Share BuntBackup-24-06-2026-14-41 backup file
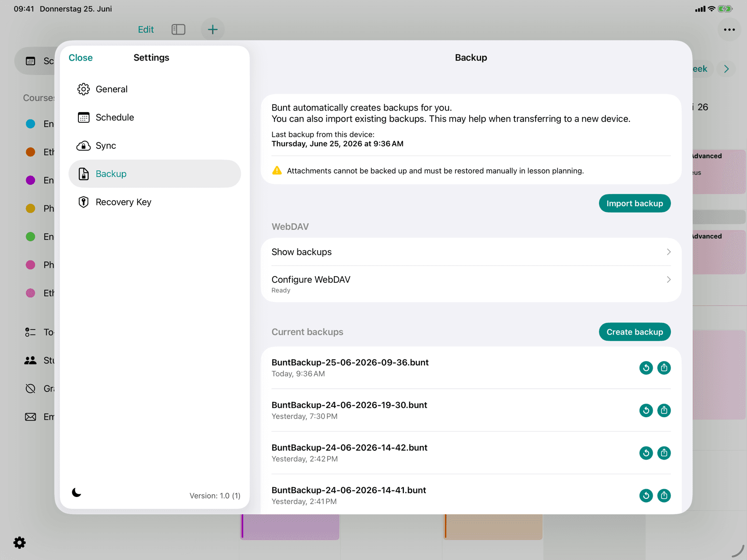Image resolution: width=747 pixels, height=560 pixels. (664, 495)
